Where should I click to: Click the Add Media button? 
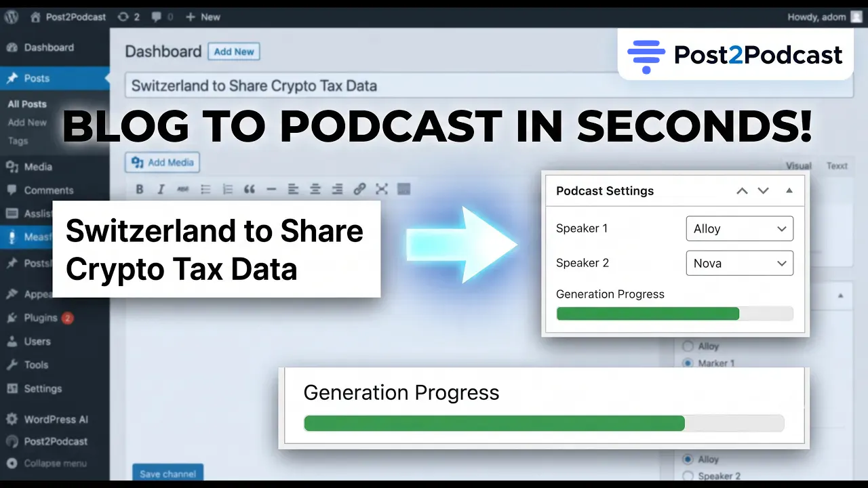163,163
